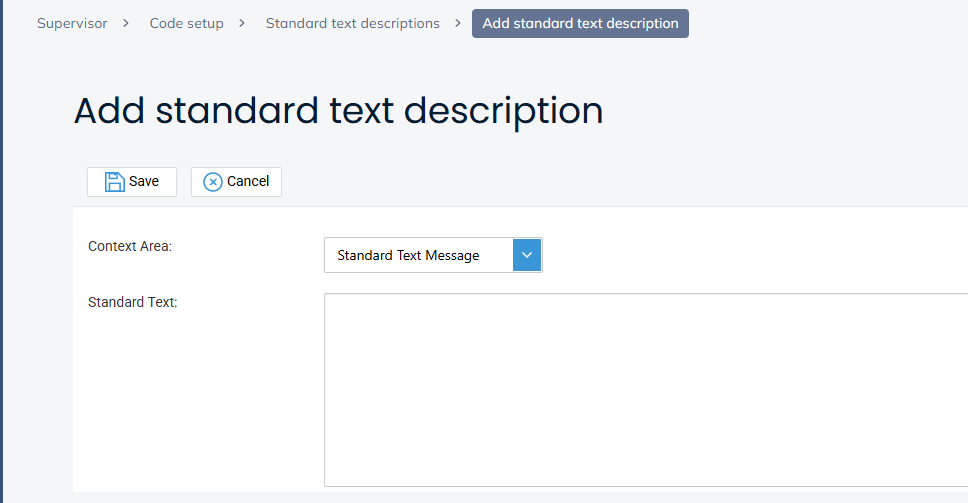The width and height of the screenshot is (968, 503).
Task: Click the chevron separator after Code setup
Action: pyautogui.click(x=243, y=23)
